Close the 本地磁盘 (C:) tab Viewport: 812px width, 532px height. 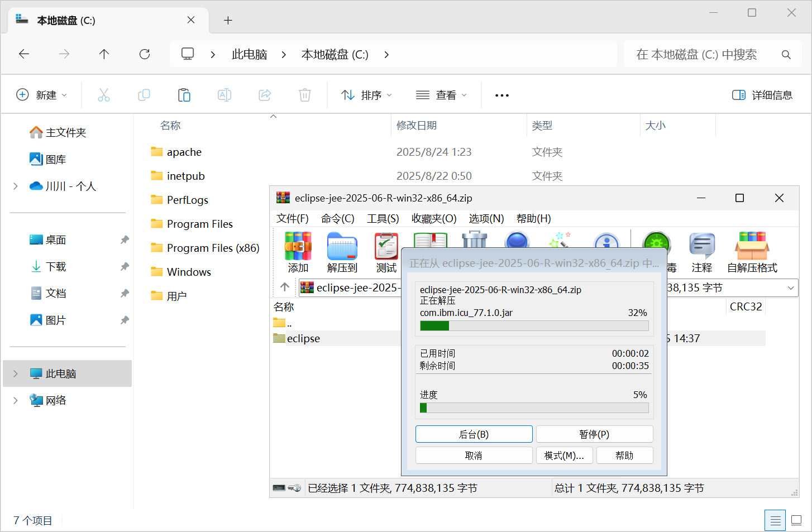point(191,20)
